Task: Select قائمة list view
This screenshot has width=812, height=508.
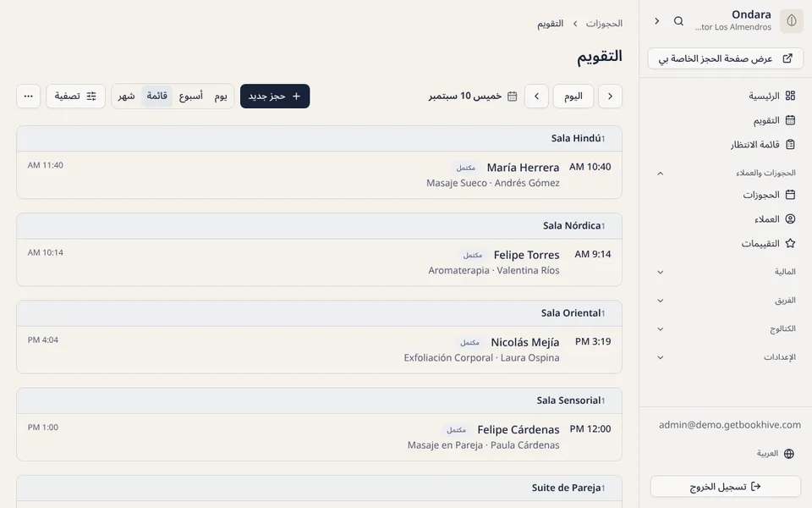Action: click(x=157, y=96)
